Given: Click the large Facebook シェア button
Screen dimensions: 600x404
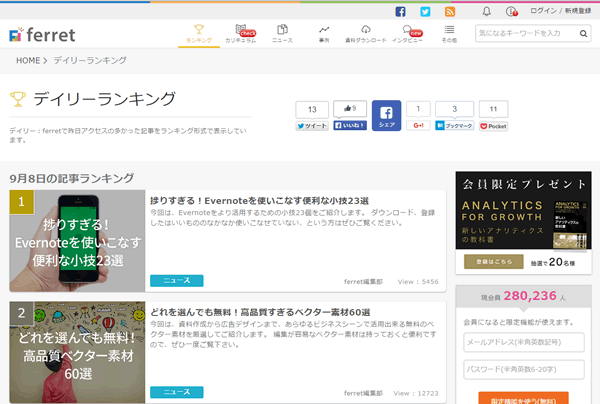Looking at the screenshot, I should point(386,116).
